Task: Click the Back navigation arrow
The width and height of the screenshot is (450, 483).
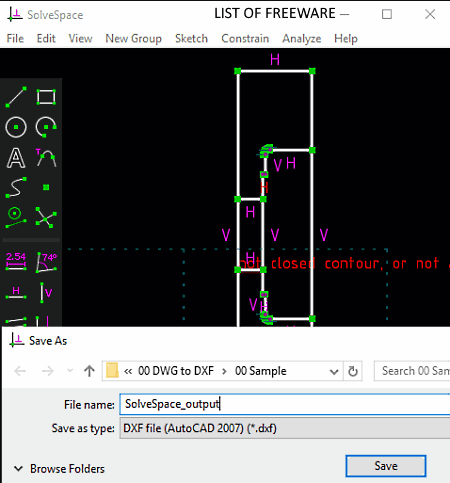Action: pos(20,371)
